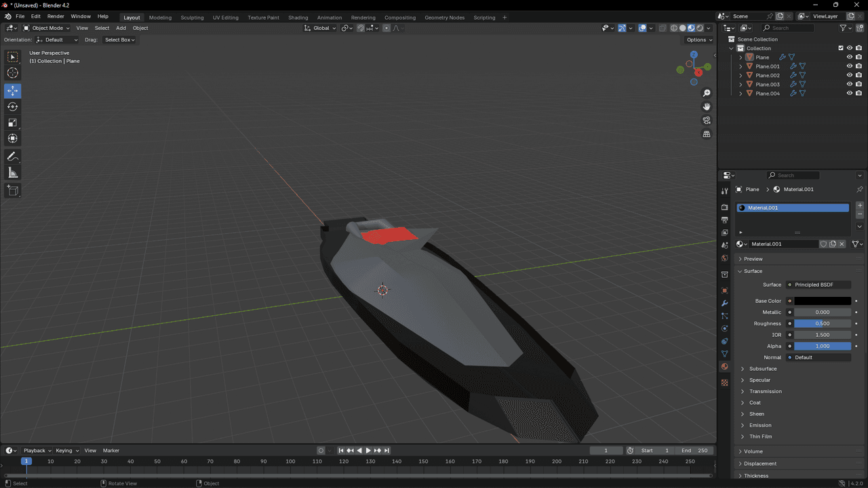Activate the Measure tool
The width and height of the screenshot is (868, 488).
pos(13,173)
